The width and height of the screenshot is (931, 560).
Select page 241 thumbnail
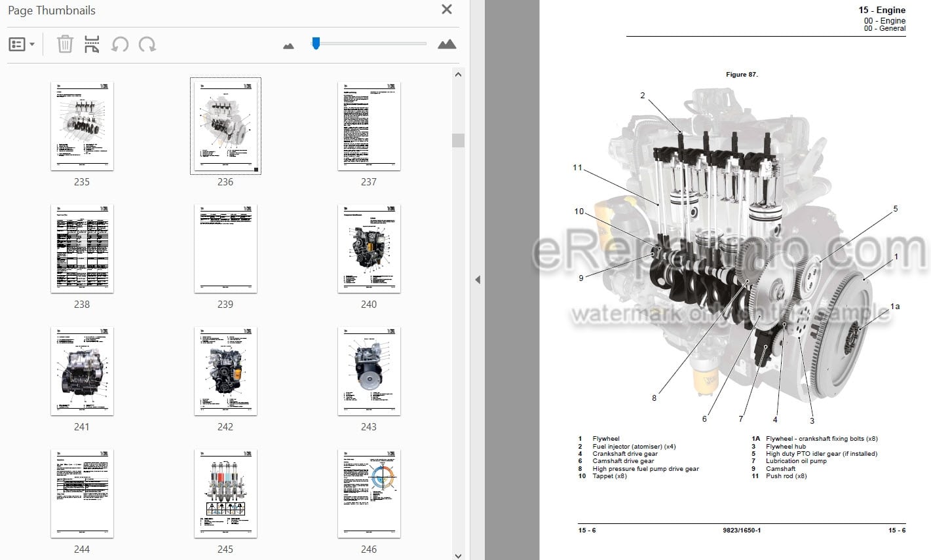pyautogui.click(x=82, y=371)
